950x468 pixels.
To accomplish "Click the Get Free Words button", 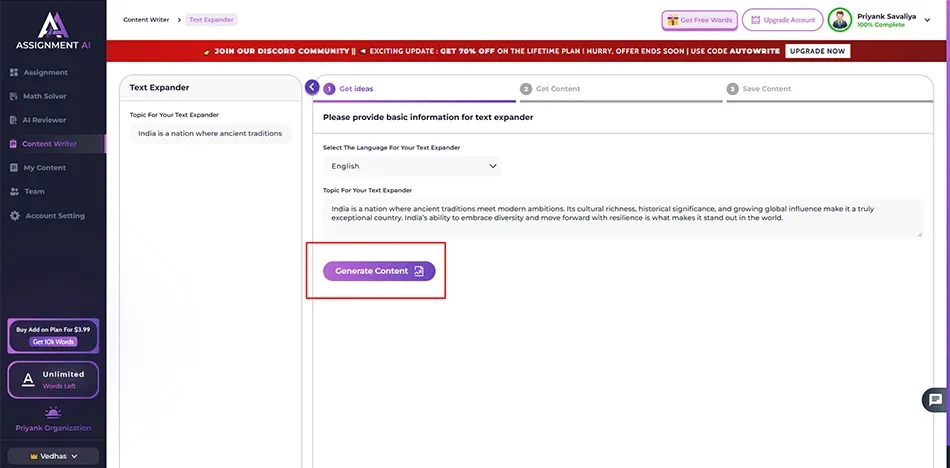I will pos(699,20).
